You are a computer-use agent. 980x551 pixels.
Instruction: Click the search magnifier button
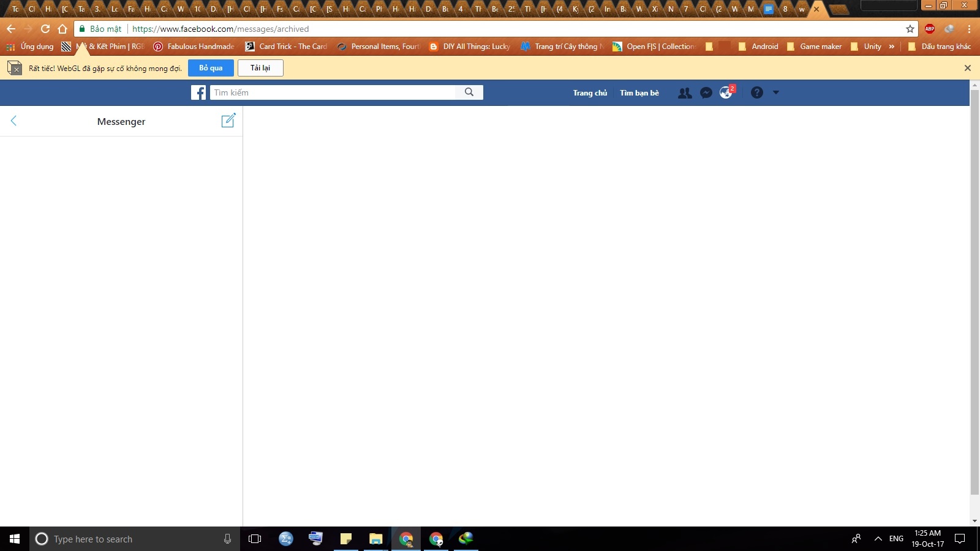tap(469, 92)
